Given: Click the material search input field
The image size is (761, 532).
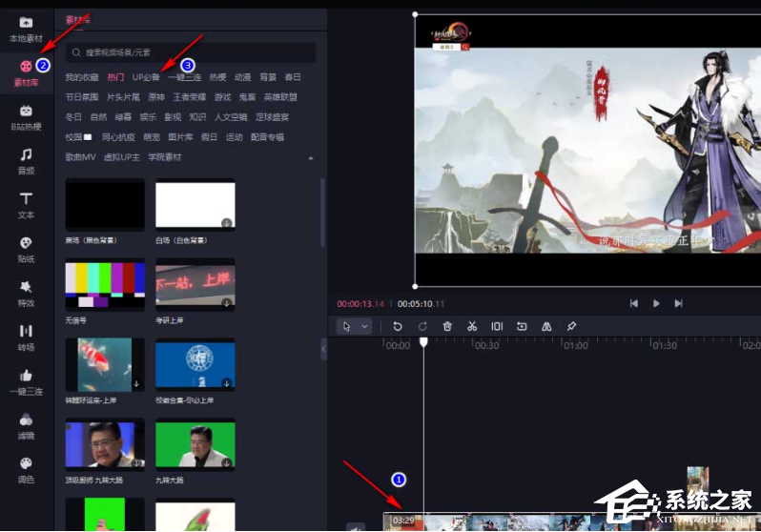Looking at the screenshot, I should tap(191, 52).
